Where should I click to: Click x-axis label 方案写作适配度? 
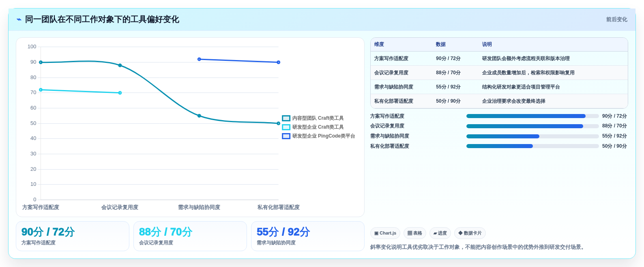tap(41, 207)
